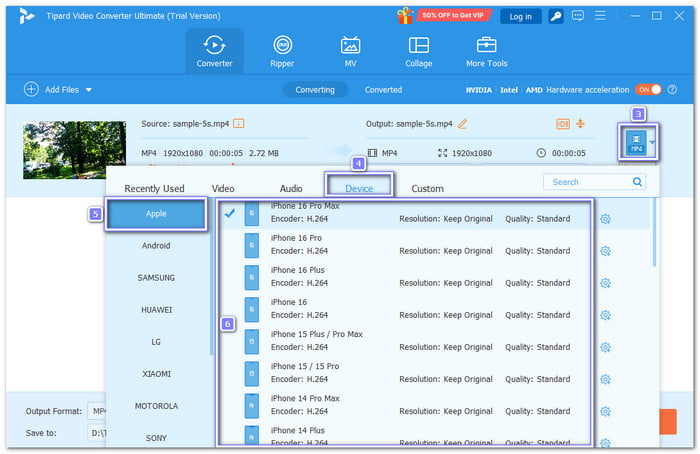The height and width of the screenshot is (454, 700).
Task: Edit output file name with pencil icon
Action: pos(462,123)
